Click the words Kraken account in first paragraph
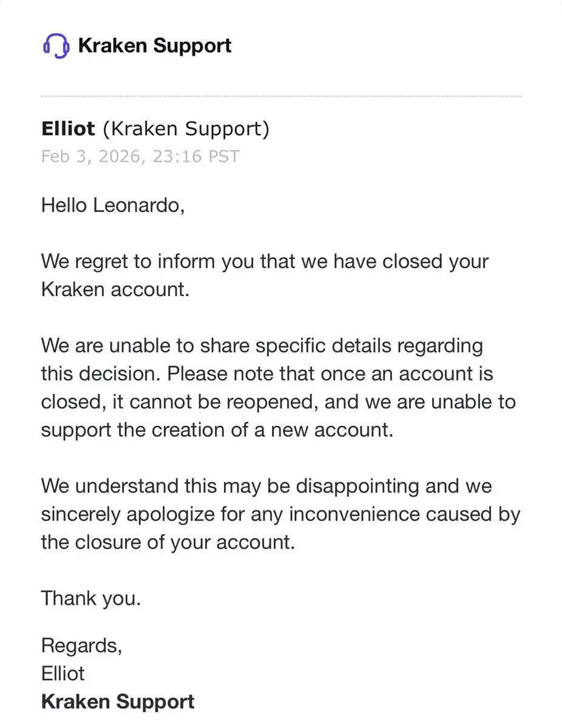 point(115,289)
